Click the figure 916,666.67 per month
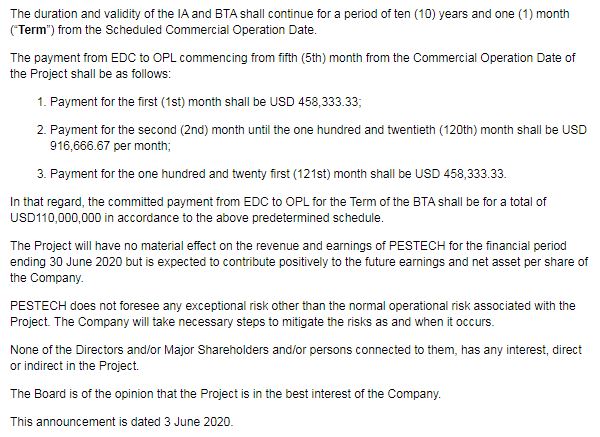Screen dimensions: 600x437 [109, 146]
